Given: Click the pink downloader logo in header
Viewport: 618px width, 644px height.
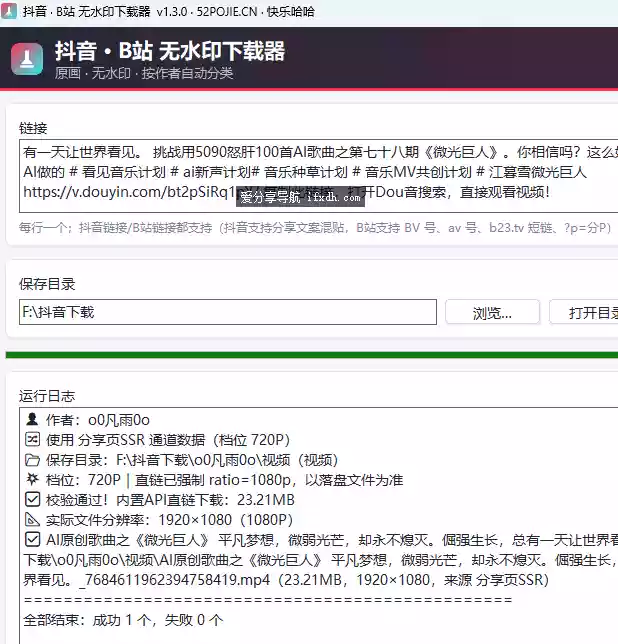Looking at the screenshot, I should coord(27,59).
